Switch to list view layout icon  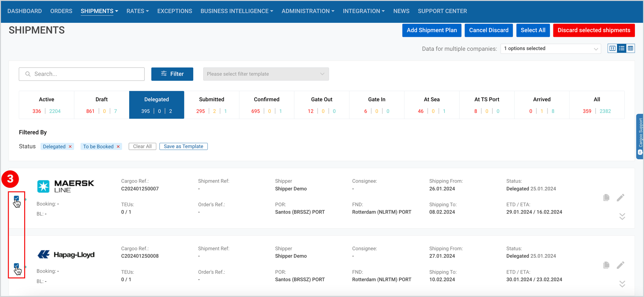coord(622,49)
